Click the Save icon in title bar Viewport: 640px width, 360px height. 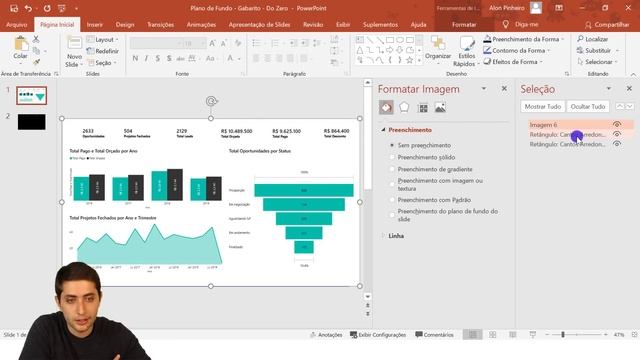tap(14, 8)
